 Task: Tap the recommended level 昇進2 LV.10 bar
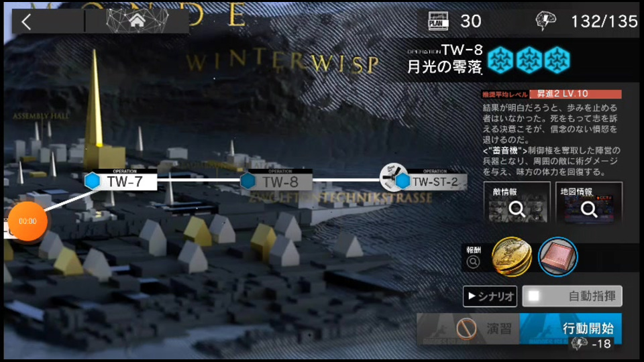(x=575, y=94)
